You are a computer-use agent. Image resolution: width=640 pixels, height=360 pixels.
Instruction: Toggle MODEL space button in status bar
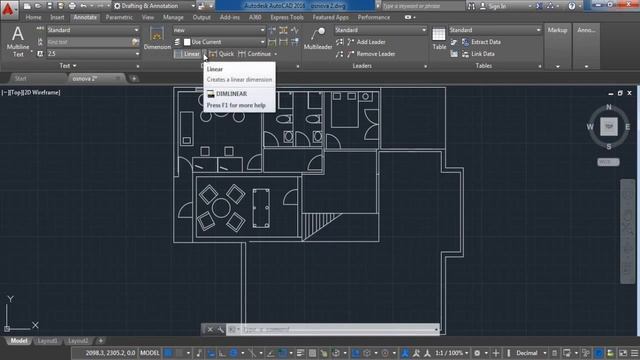pyautogui.click(x=150, y=353)
